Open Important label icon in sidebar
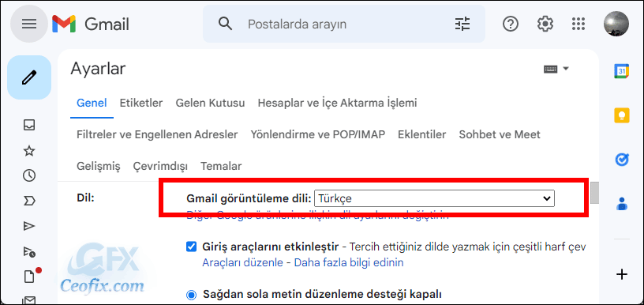644x305 pixels. tap(29, 201)
